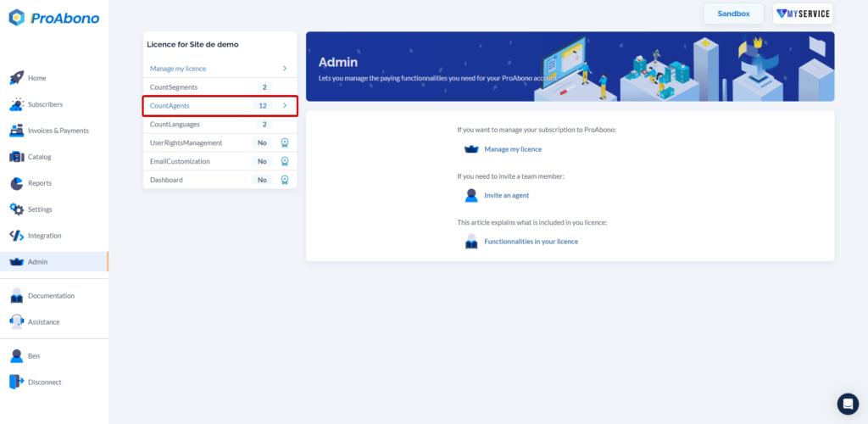Click the Settings gears icon

coord(17,209)
